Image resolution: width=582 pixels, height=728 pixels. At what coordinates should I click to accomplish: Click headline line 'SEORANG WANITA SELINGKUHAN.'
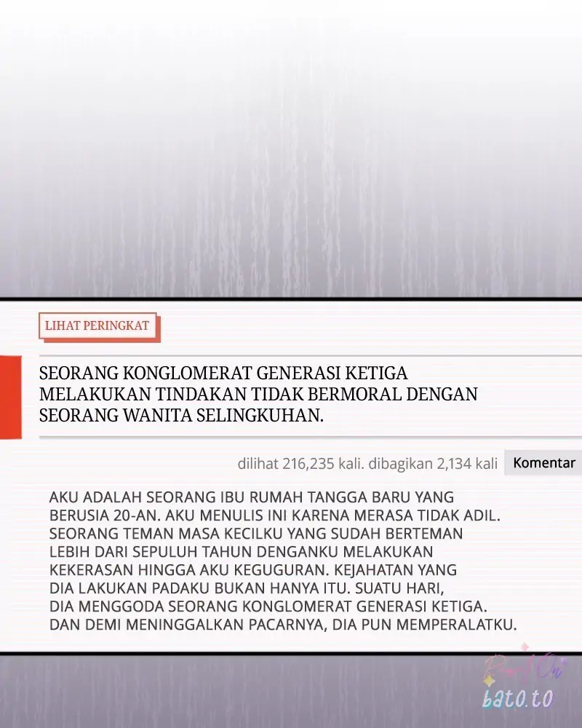(x=180, y=415)
